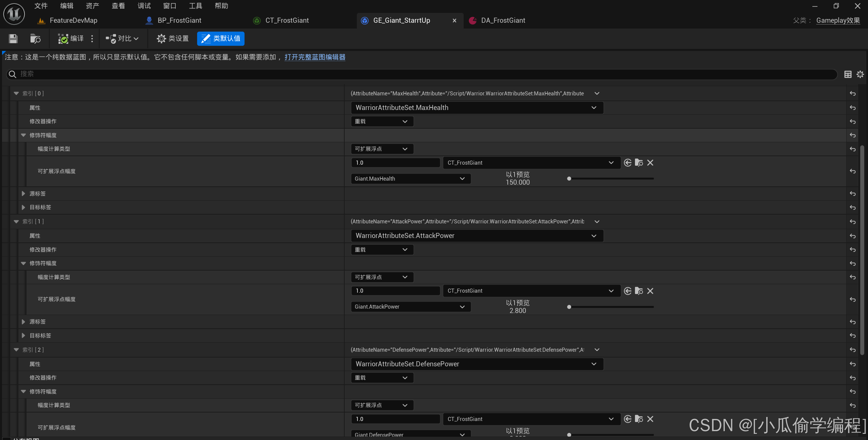The height and width of the screenshot is (440, 868).
Task: Open the full blueprint editor link
Action: (315, 57)
